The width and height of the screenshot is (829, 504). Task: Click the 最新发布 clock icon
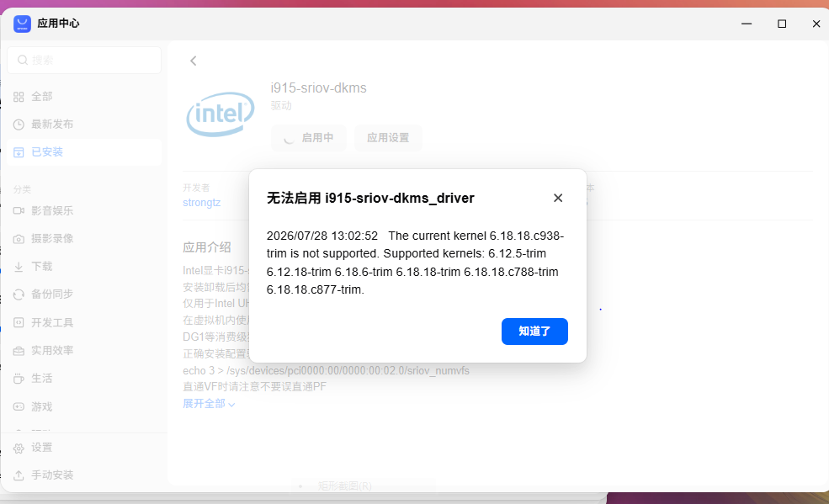(19, 125)
